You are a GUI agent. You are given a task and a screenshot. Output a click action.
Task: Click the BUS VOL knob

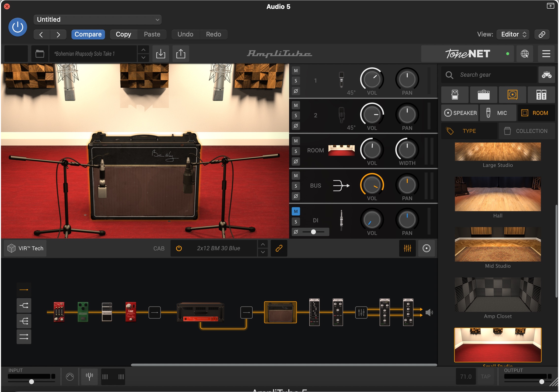coord(372,185)
